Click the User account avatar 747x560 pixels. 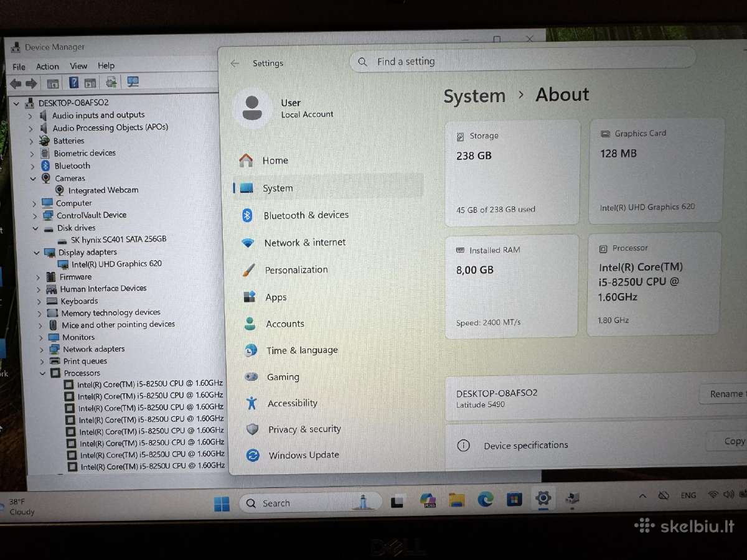[252, 108]
